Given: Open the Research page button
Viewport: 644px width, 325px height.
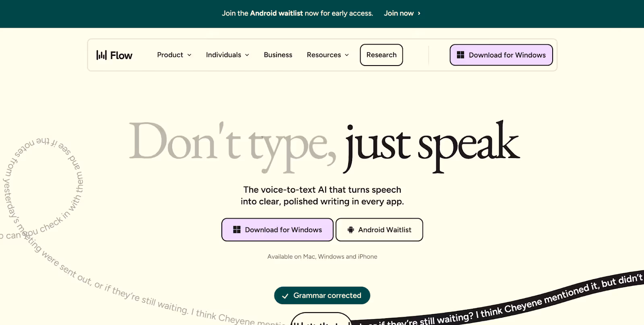Looking at the screenshot, I should (382, 55).
